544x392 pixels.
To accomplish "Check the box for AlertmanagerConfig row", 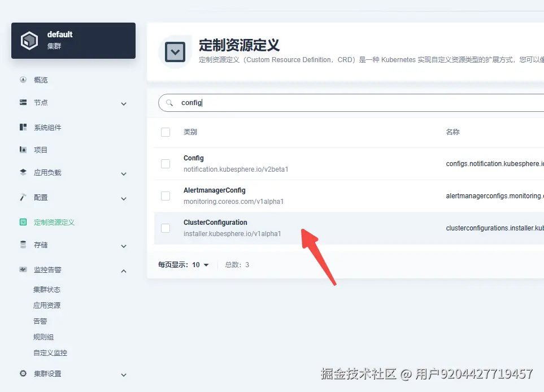I will click(x=166, y=196).
